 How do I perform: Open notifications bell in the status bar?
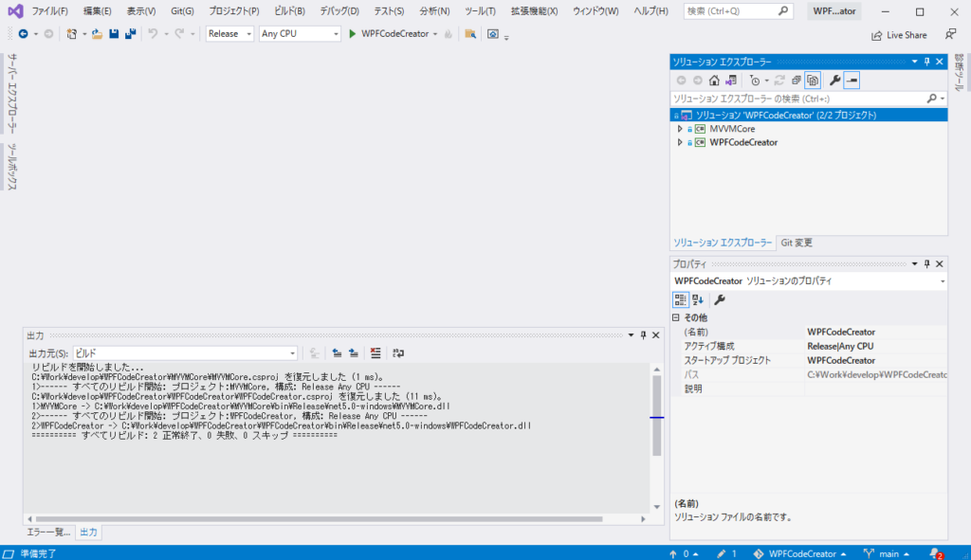(936, 553)
